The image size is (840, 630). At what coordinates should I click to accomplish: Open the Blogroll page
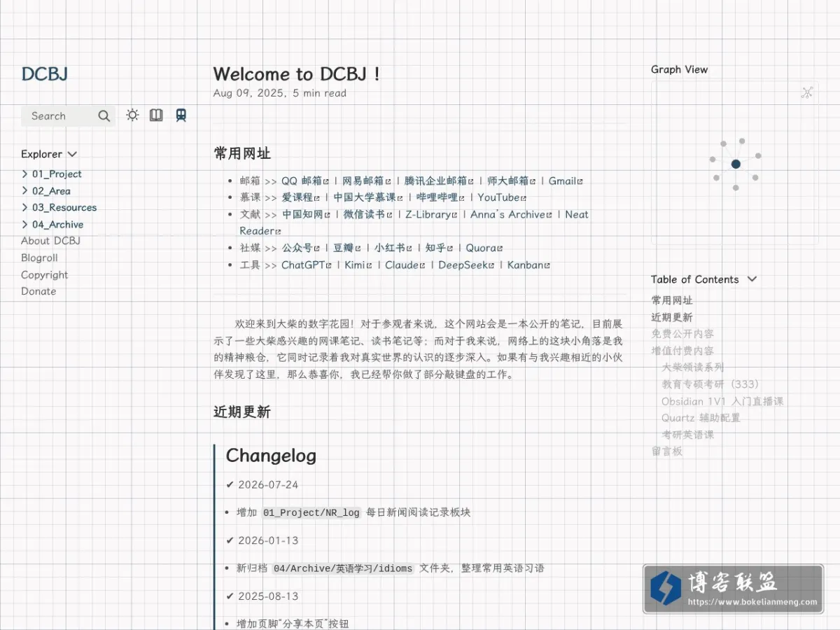(x=39, y=258)
